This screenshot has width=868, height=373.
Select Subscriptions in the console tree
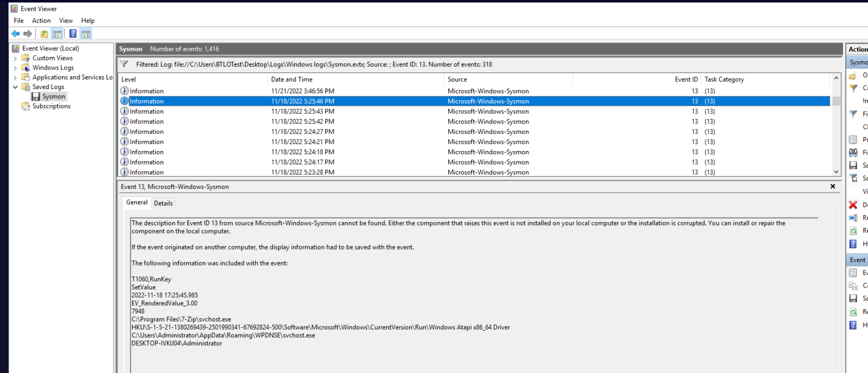click(x=51, y=106)
